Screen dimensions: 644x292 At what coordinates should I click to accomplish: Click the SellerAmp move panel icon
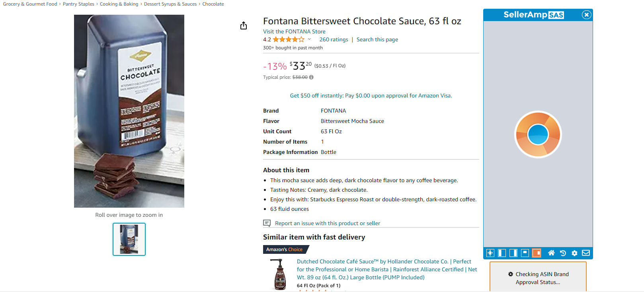(x=490, y=253)
